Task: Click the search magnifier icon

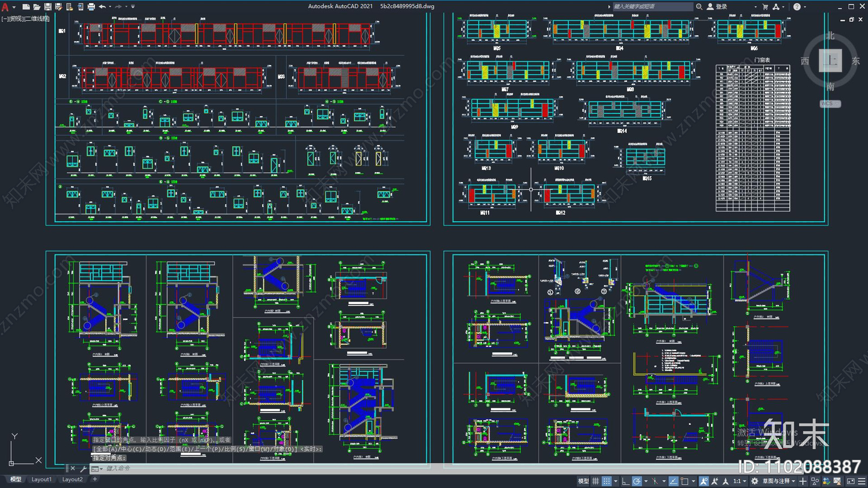Action: point(699,7)
